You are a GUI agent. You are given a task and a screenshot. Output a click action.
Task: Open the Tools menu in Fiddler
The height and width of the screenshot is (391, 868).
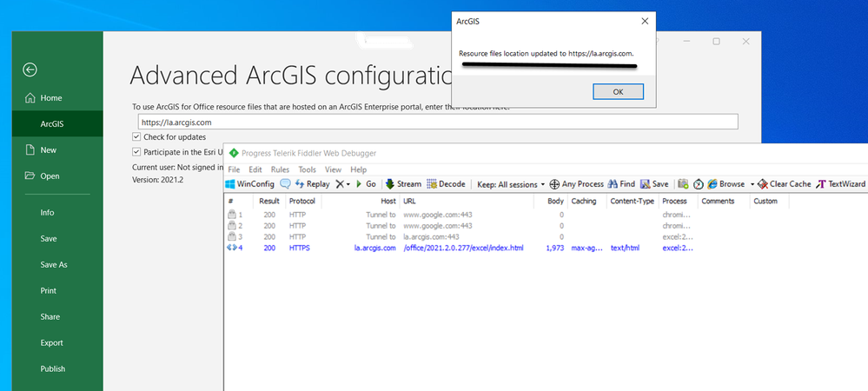308,169
